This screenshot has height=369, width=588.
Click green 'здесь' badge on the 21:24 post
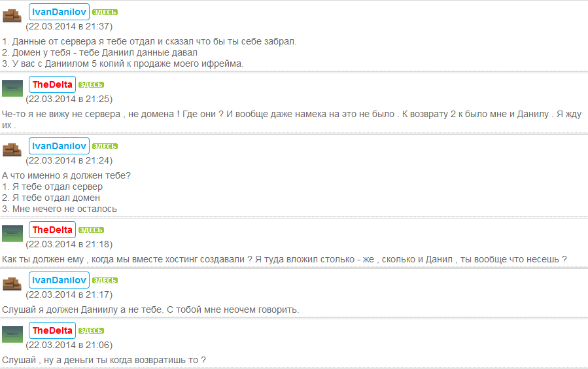pos(105,147)
